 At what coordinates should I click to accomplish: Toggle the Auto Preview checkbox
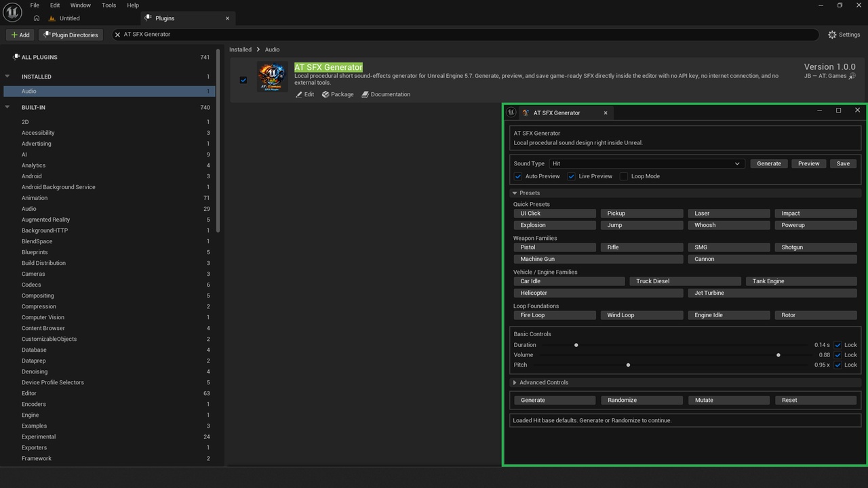tap(518, 176)
